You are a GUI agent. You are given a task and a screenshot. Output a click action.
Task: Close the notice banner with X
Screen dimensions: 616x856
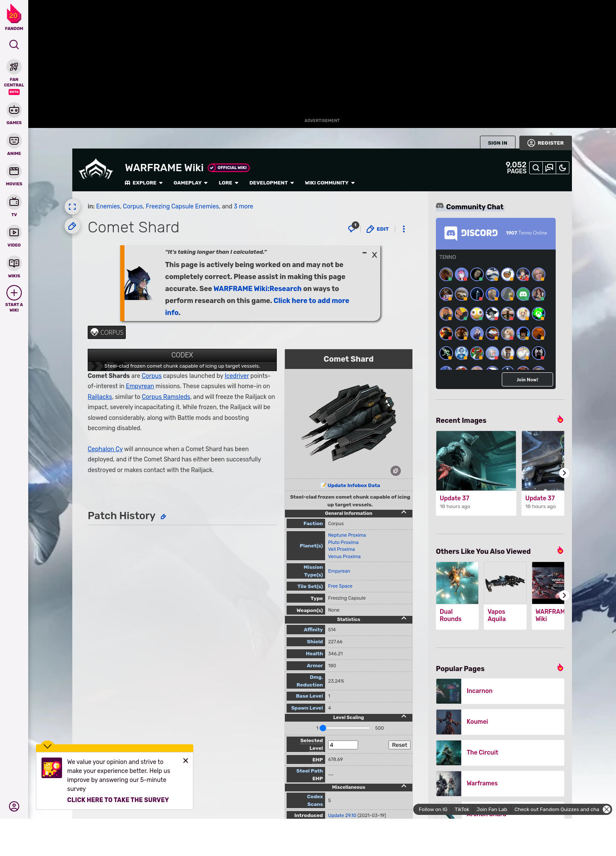coord(374,255)
